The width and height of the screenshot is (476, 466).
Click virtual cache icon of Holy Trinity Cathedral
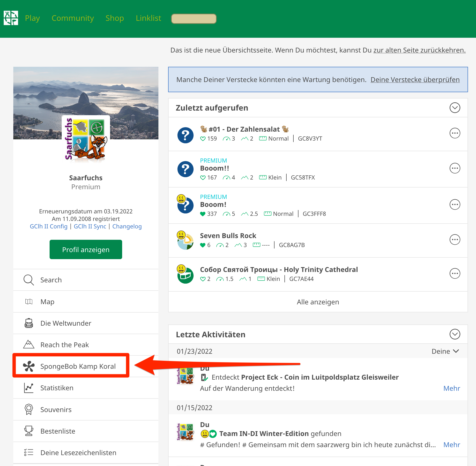(186, 274)
